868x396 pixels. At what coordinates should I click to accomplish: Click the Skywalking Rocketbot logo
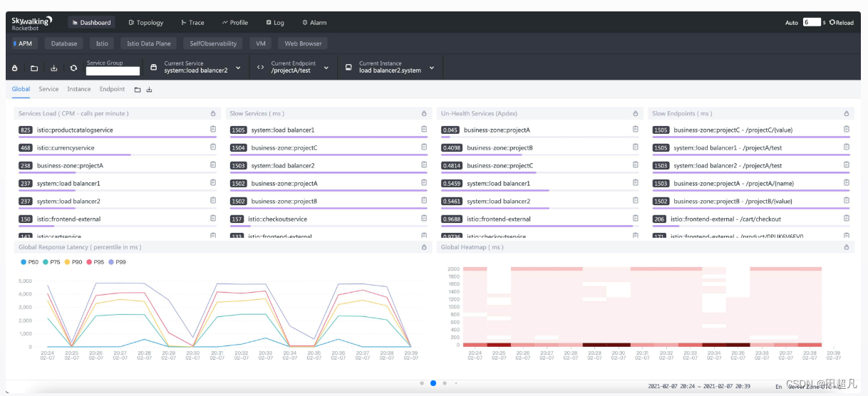(x=32, y=22)
